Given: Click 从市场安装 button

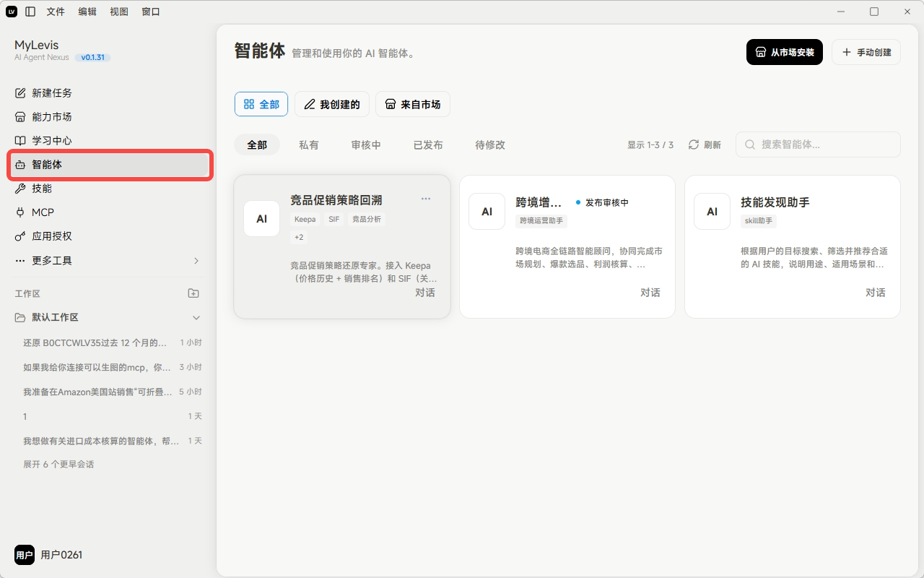Looking at the screenshot, I should [x=785, y=52].
